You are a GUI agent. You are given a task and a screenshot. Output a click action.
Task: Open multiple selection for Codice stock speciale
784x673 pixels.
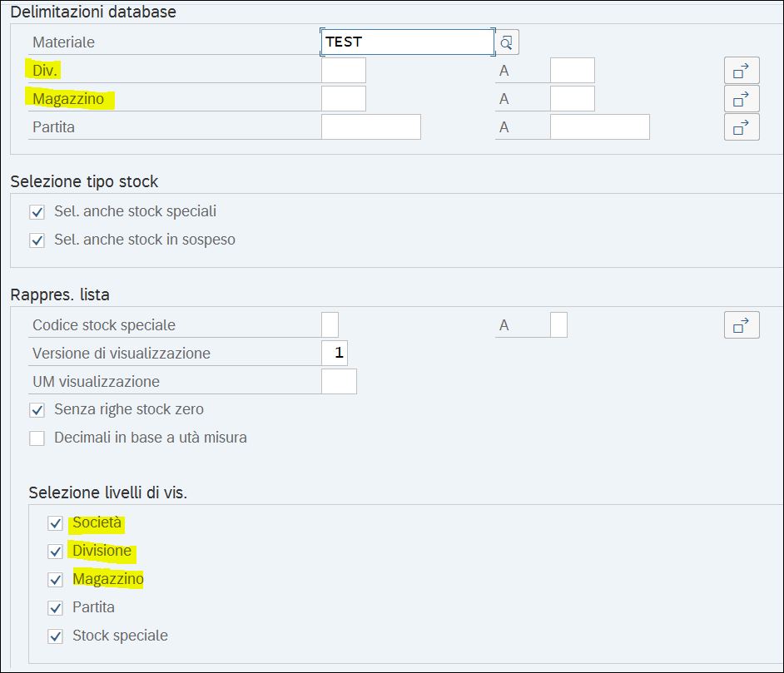(742, 325)
